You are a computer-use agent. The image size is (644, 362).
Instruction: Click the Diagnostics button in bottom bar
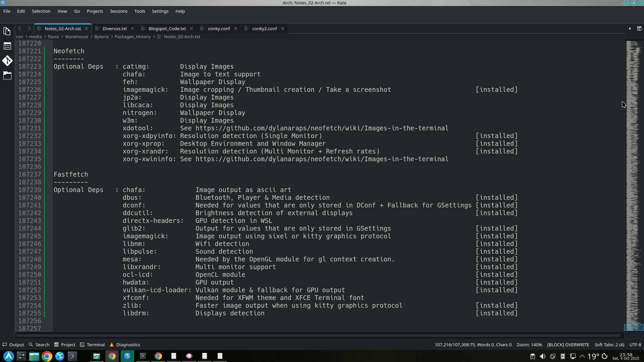(125, 345)
